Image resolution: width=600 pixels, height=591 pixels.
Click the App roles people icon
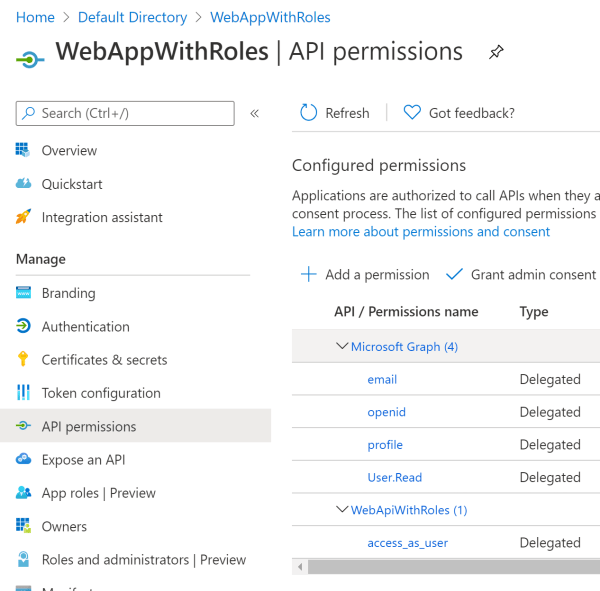tap(23, 492)
